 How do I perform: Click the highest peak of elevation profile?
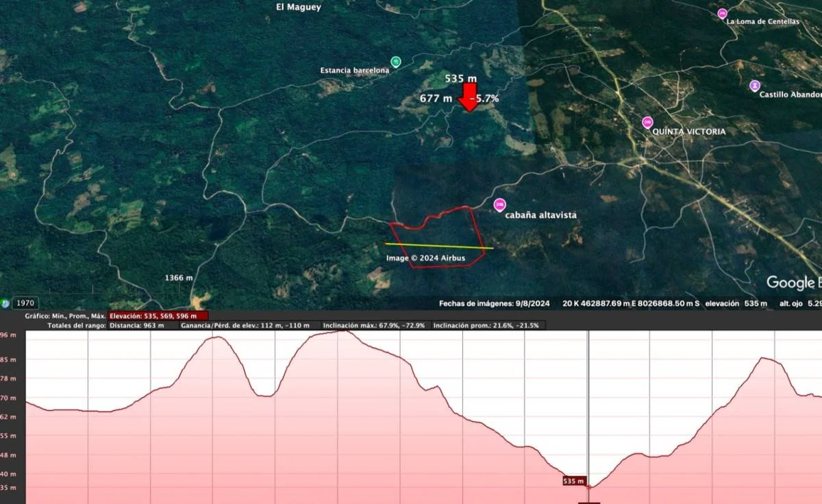342,331
